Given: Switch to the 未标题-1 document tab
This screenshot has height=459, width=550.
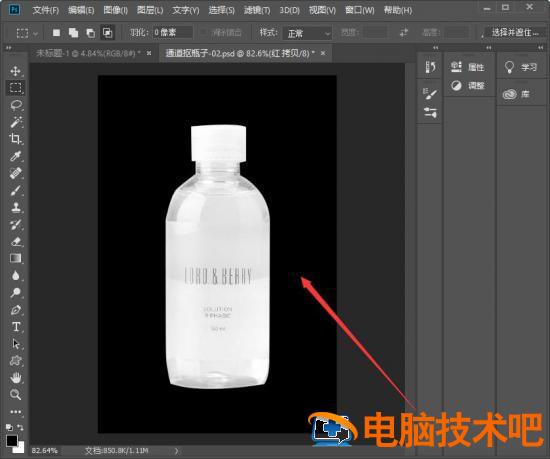Looking at the screenshot, I should [88, 53].
